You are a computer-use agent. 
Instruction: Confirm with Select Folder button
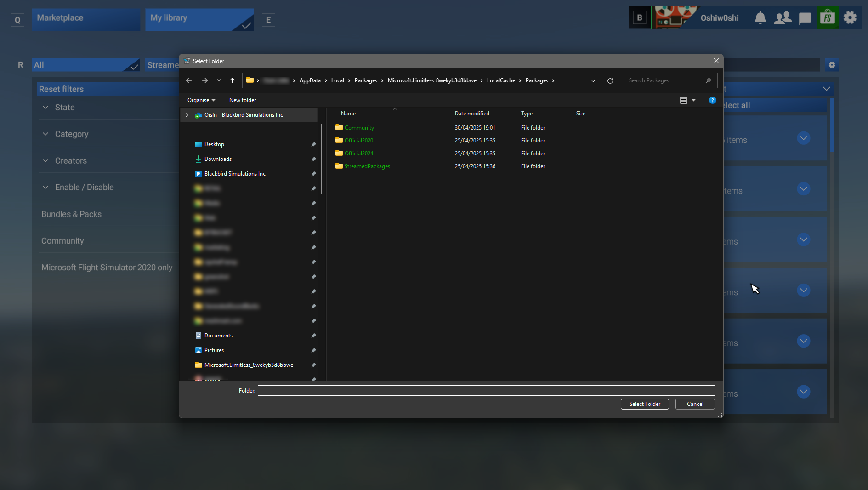pos(645,404)
